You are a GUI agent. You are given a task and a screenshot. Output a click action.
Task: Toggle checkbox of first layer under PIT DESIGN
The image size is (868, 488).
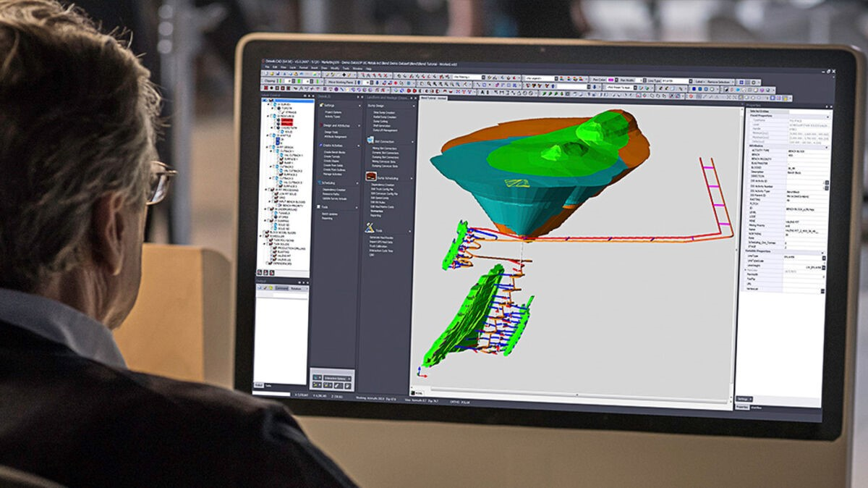273,151
